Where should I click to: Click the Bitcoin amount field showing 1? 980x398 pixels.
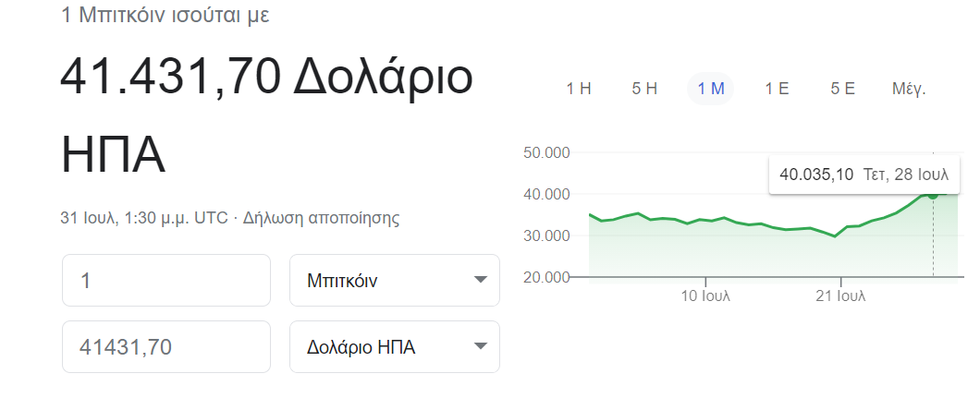(166, 280)
